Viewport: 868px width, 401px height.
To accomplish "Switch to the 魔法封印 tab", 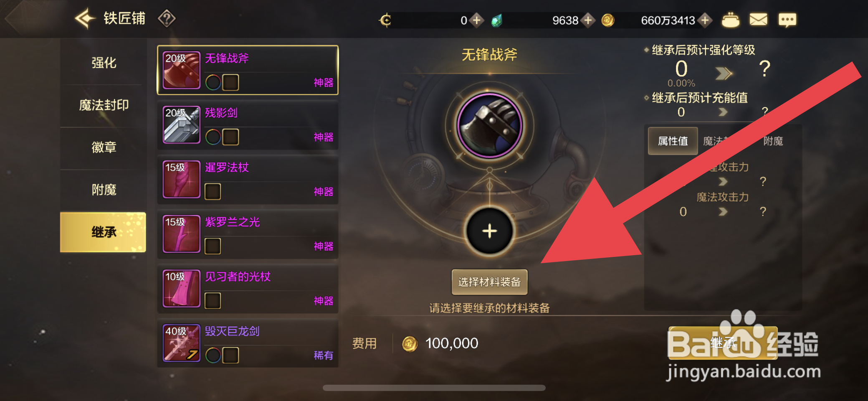I will (x=104, y=105).
